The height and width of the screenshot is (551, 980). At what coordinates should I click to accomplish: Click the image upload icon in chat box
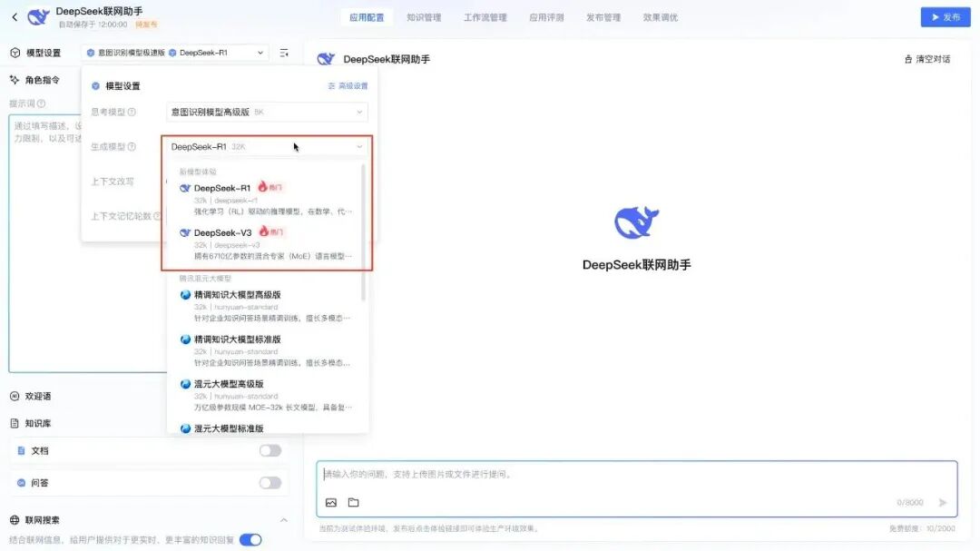tap(331, 503)
